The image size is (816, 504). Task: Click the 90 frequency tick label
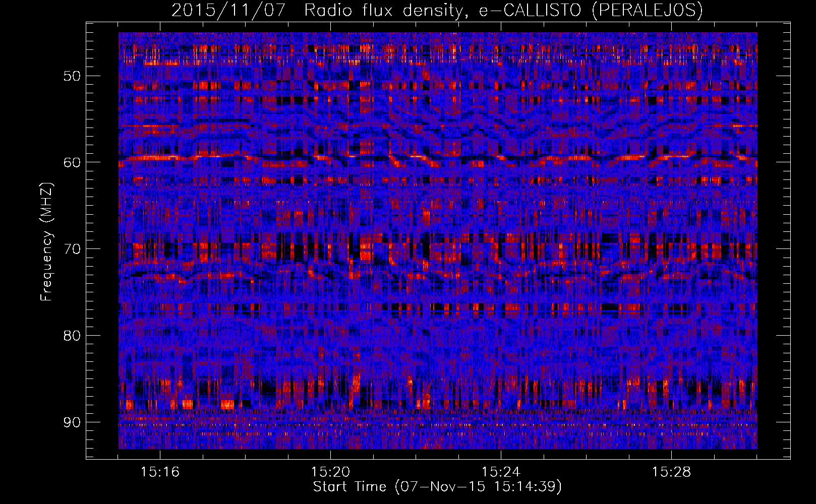pyautogui.click(x=72, y=422)
